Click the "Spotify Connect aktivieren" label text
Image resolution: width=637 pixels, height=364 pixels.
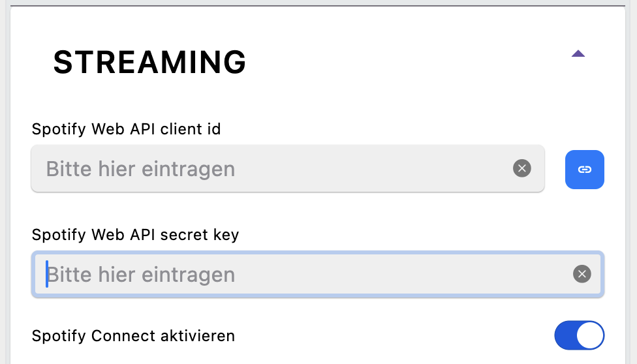pyautogui.click(x=133, y=336)
